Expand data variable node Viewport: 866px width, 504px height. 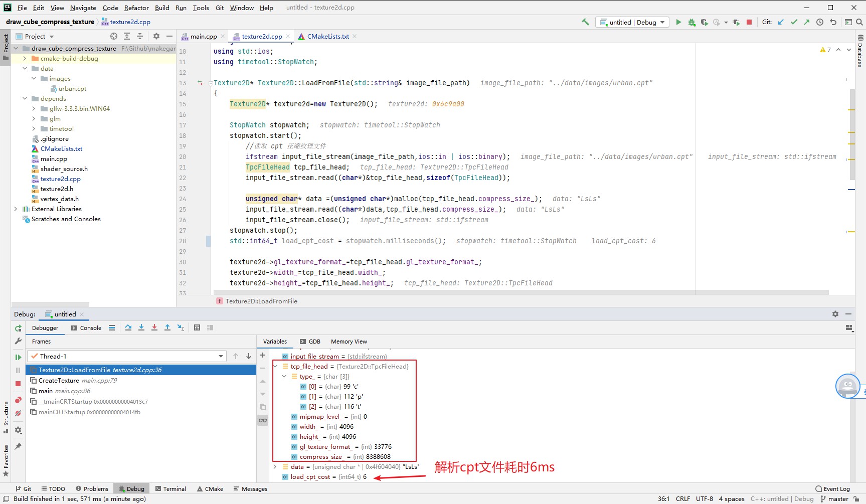coord(275,466)
